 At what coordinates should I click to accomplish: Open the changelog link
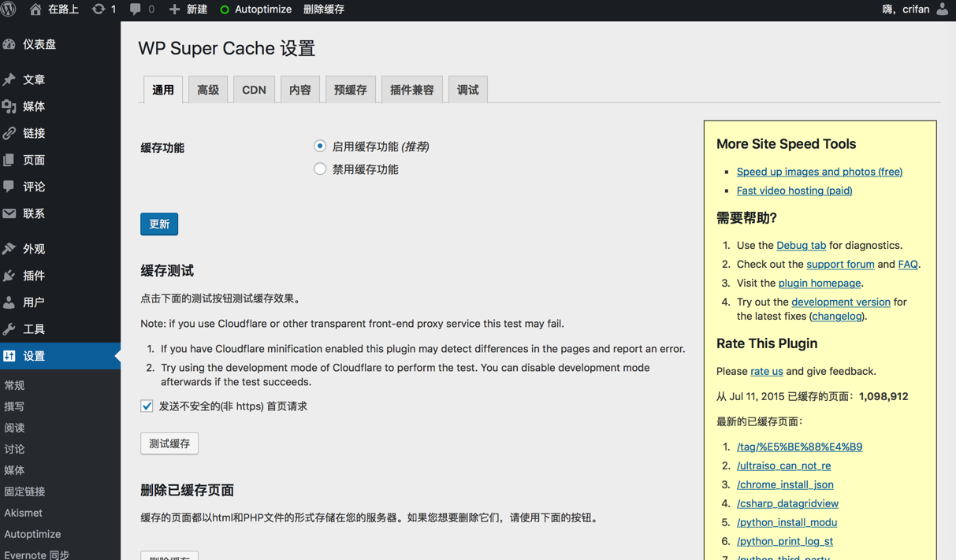[837, 317]
